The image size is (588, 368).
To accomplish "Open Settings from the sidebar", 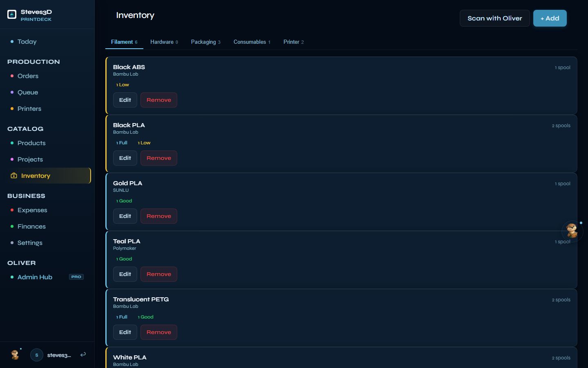I will 30,242.
